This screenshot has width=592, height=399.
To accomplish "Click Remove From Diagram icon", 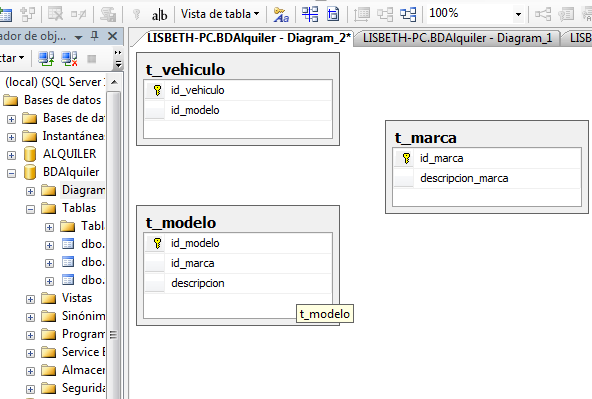I will [x=79, y=14].
